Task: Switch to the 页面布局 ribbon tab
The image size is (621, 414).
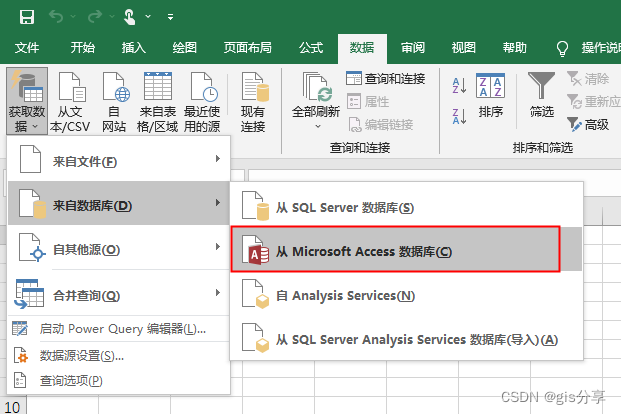Action: pyautogui.click(x=248, y=48)
